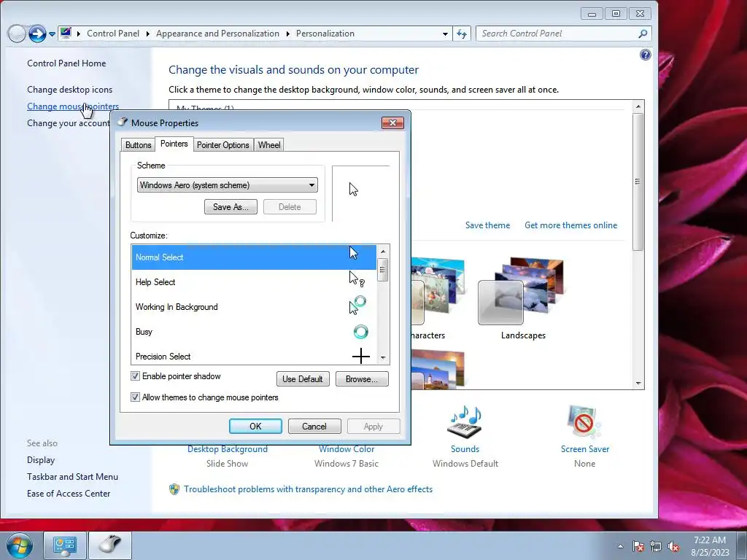Click Cancel in Mouse Properties
Screen dimensions: 747x560
tap(314, 426)
